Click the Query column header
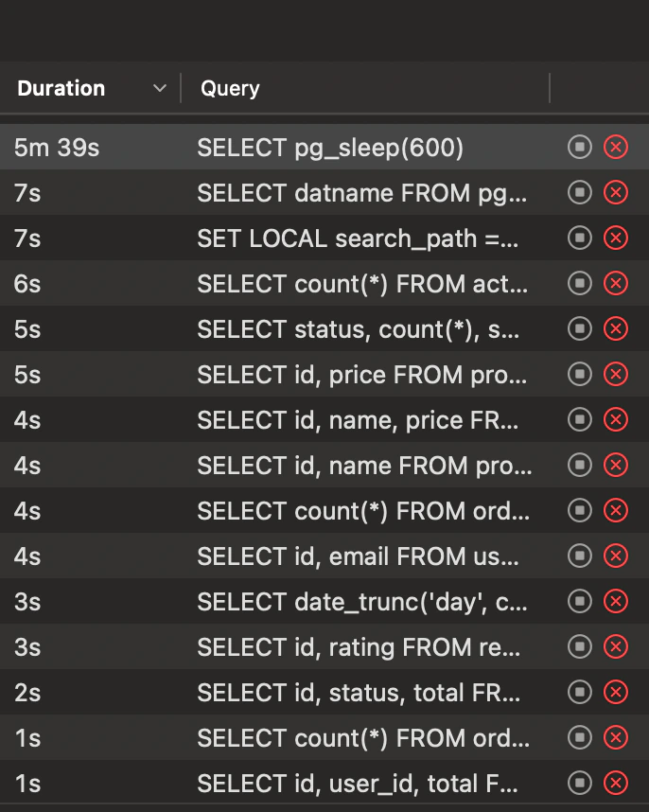The width and height of the screenshot is (649, 812). pyautogui.click(x=230, y=89)
